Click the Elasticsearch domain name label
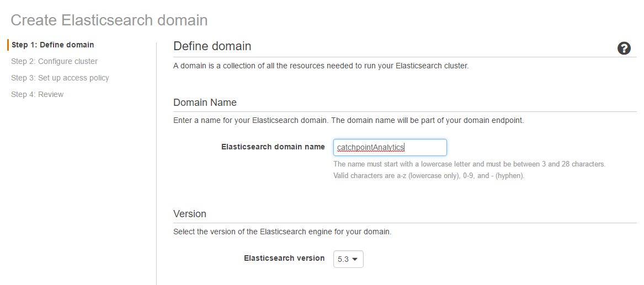 click(273, 147)
